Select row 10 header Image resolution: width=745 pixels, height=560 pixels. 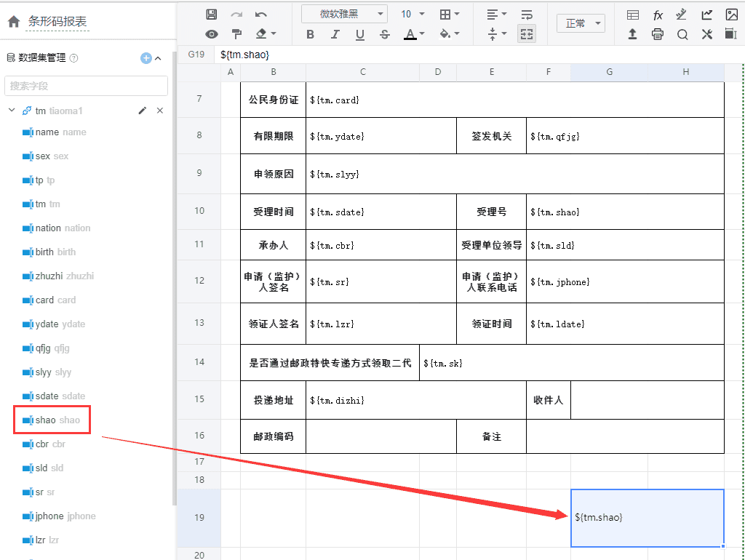click(199, 211)
